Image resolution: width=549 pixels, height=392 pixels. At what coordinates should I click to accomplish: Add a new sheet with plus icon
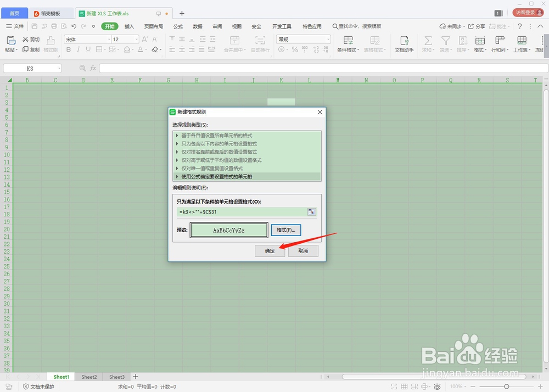(136, 377)
